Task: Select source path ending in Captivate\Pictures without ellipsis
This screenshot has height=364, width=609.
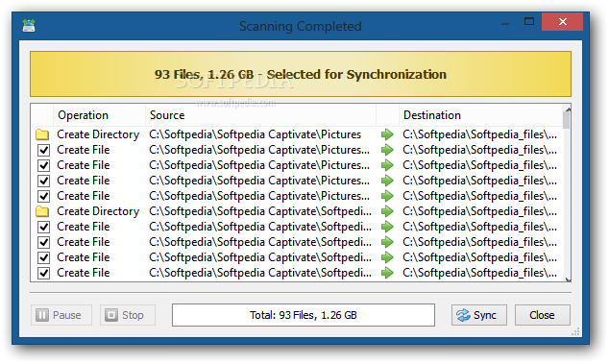Action: click(256, 134)
